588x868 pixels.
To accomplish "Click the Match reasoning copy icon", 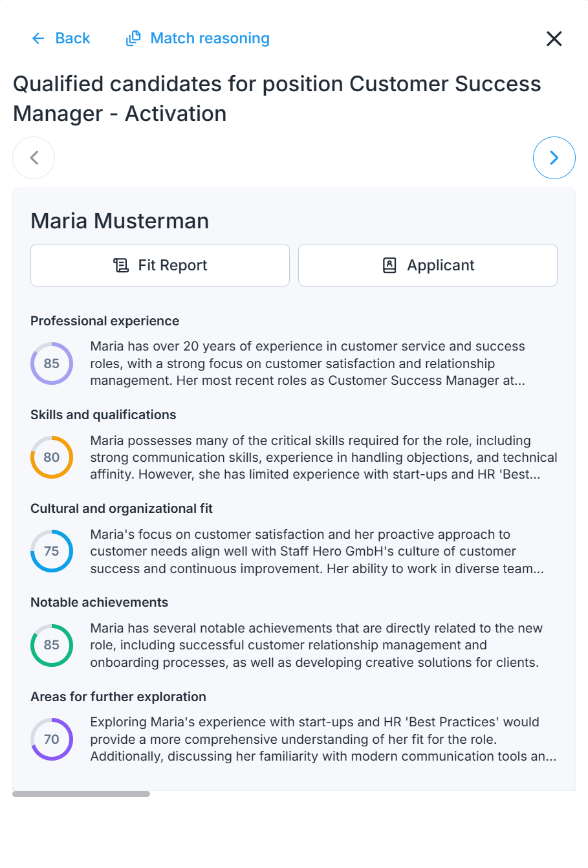I will coord(133,39).
